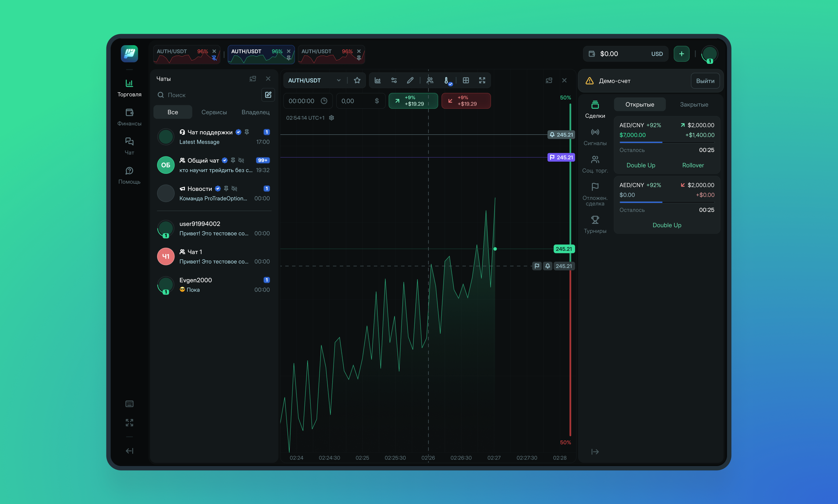
Task: Open multi-chart grid layout icon
Action: 466,81
